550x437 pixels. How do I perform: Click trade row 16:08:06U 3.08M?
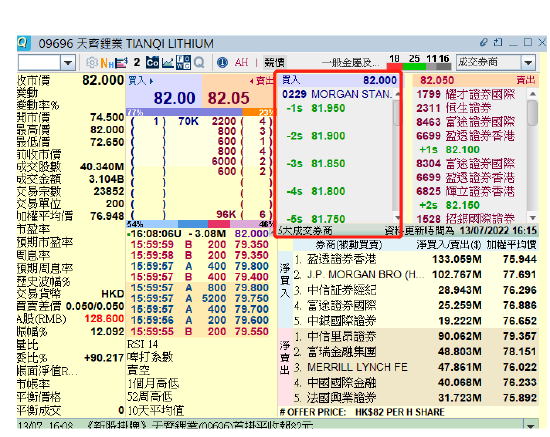199,234
